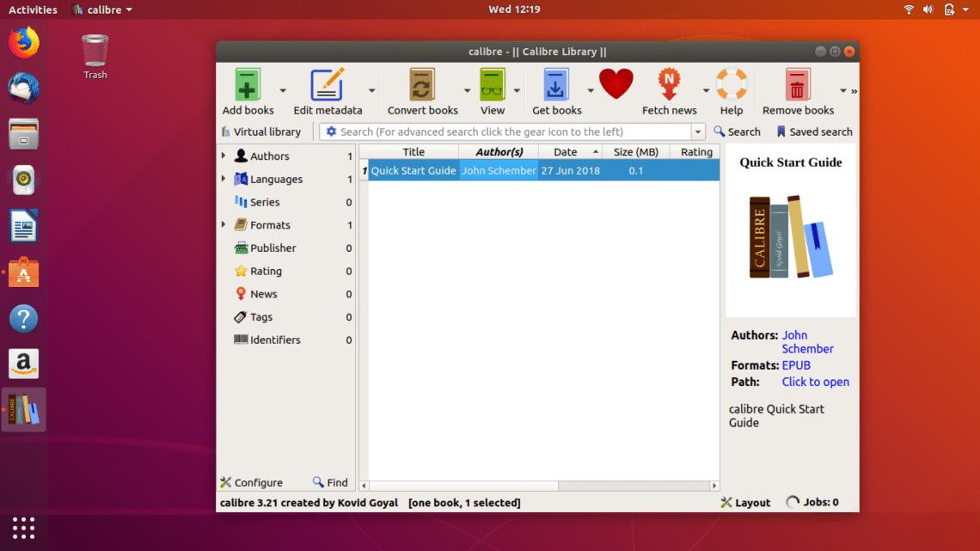Click Activities in the top bar

[33, 9]
